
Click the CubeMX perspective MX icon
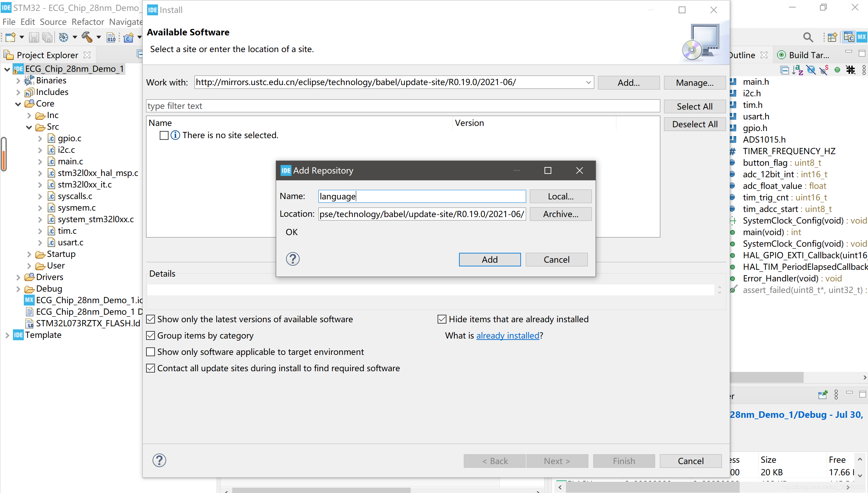(862, 37)
